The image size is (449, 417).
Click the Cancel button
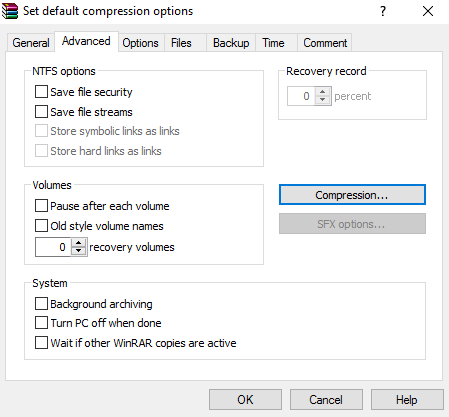pos(326,399)
